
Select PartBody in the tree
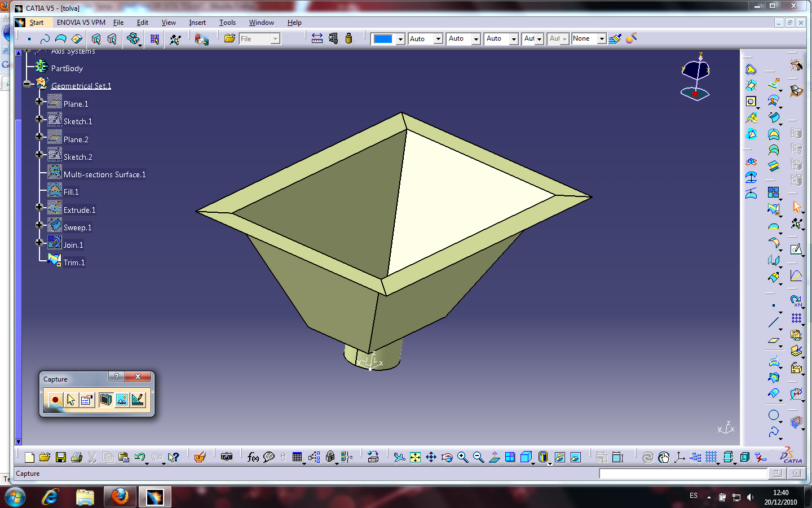point(67,68)
